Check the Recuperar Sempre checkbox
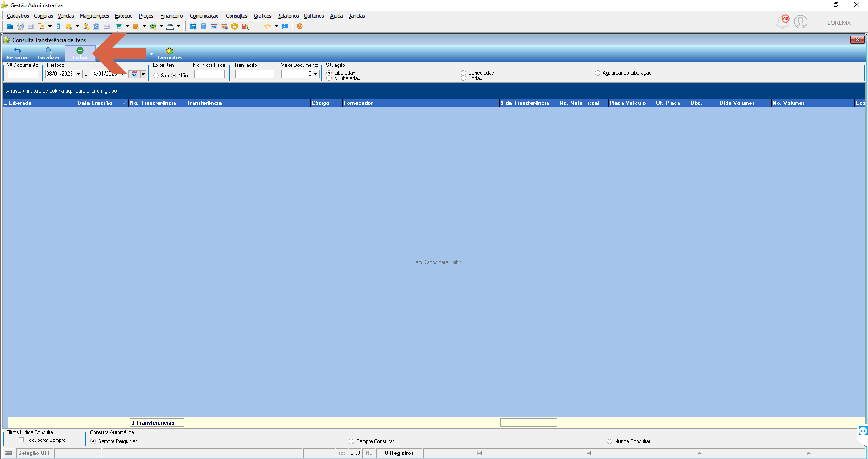 click(x=21, y=440)
